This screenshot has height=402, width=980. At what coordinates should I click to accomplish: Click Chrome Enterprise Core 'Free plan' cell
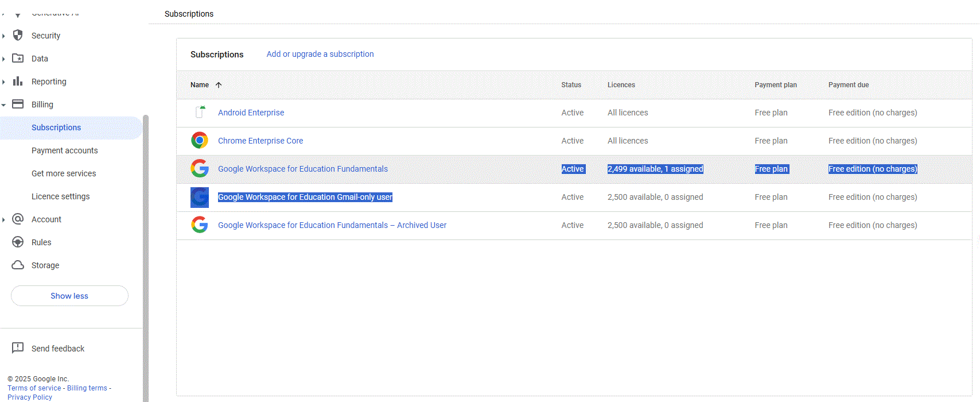point(771,141)
